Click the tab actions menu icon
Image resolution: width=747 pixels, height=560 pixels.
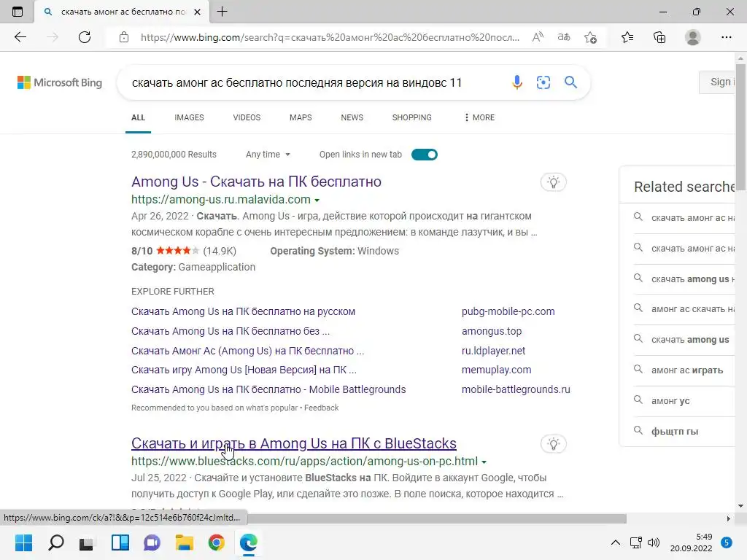pos(18,12)
